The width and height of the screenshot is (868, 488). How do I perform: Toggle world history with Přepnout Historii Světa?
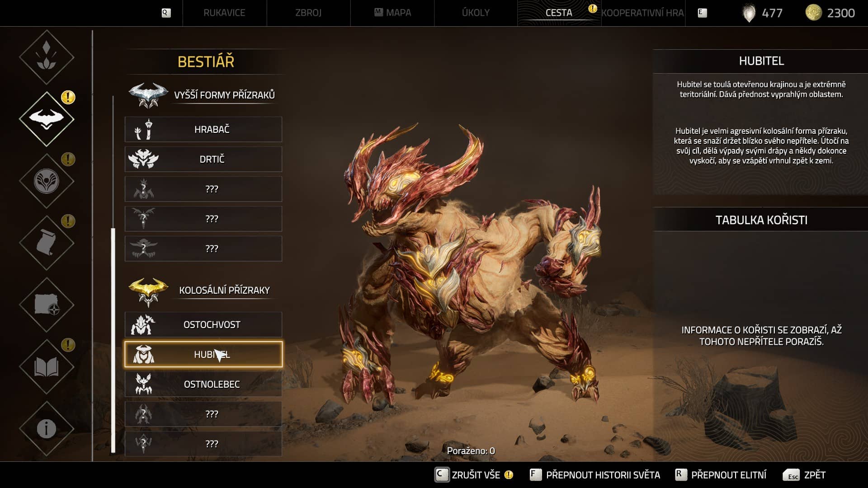click(594, 475)
